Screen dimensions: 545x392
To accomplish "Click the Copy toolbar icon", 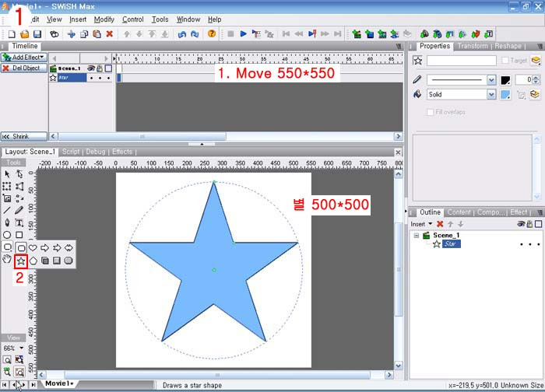I will pyautogui.click(x=84, y=34).
